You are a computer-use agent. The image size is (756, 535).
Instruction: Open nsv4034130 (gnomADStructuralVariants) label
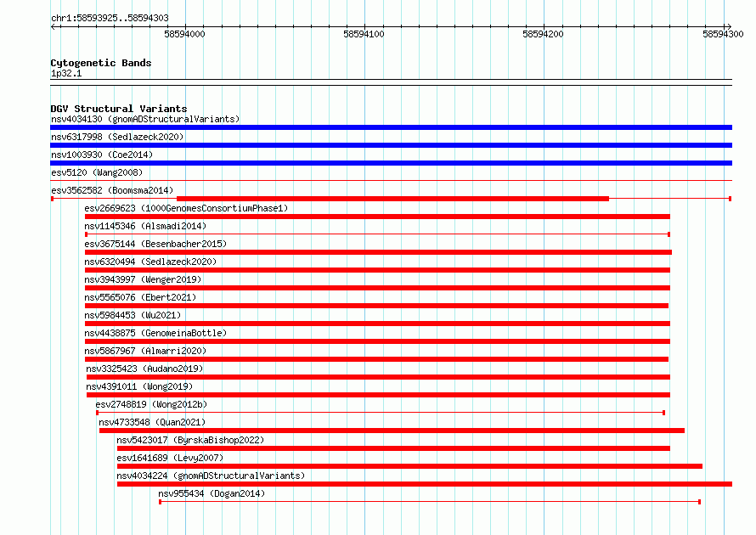point(145,119)
